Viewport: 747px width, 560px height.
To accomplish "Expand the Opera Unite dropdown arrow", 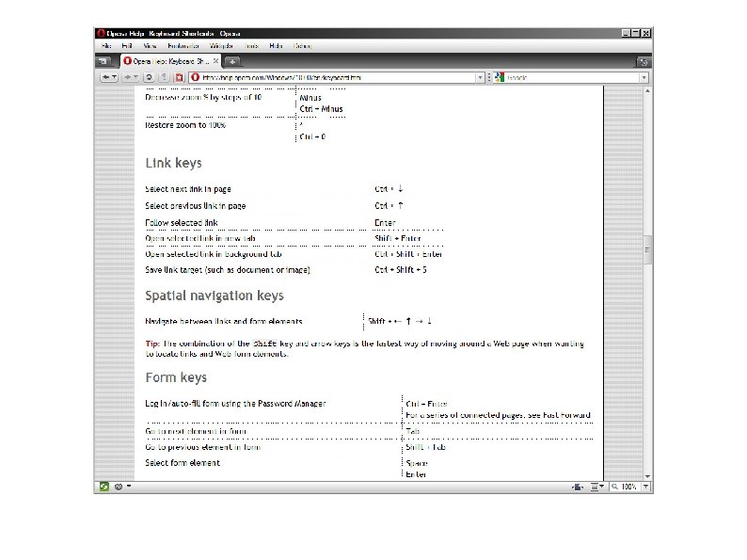I will (129, 487).
